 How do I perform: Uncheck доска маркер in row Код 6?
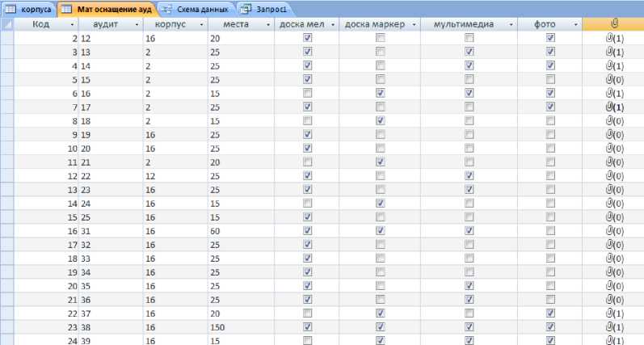[x=381, y=93]
